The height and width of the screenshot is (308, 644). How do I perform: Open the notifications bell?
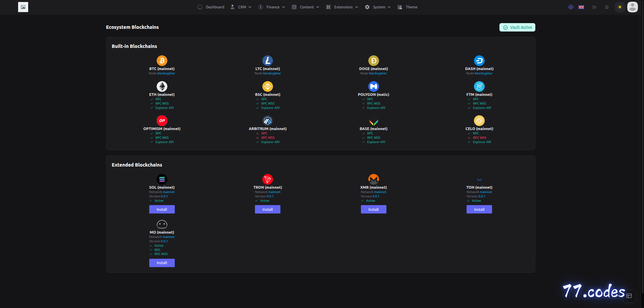[607, 7]
